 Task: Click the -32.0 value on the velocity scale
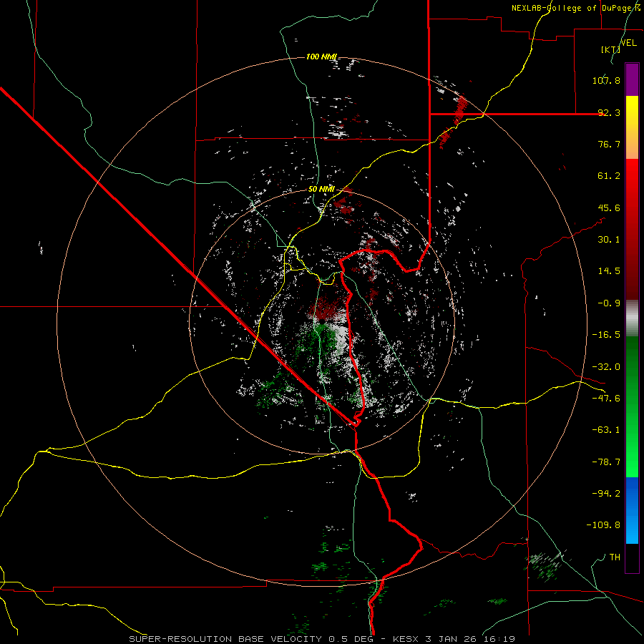(606, 367)
